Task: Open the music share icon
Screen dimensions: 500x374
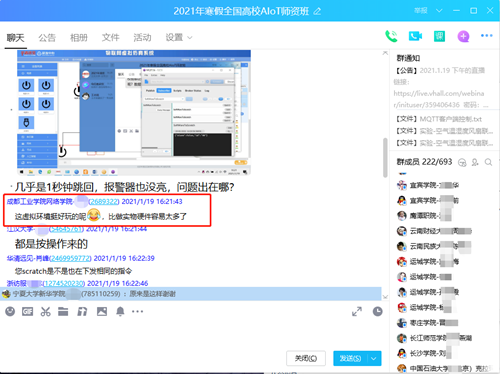Action: (x=82, y=312)
